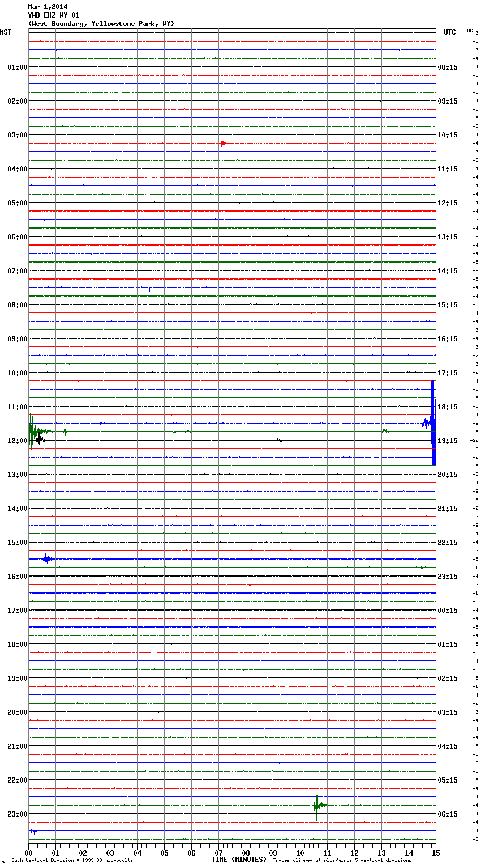Click the minute 02 axis tick label

[x=83, y=853]
